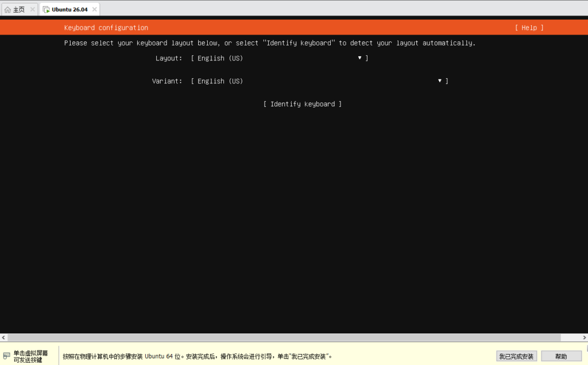
Task: Click the 单击虚拟屏幕可发送按键 hint text
Action: click(31, 356)
